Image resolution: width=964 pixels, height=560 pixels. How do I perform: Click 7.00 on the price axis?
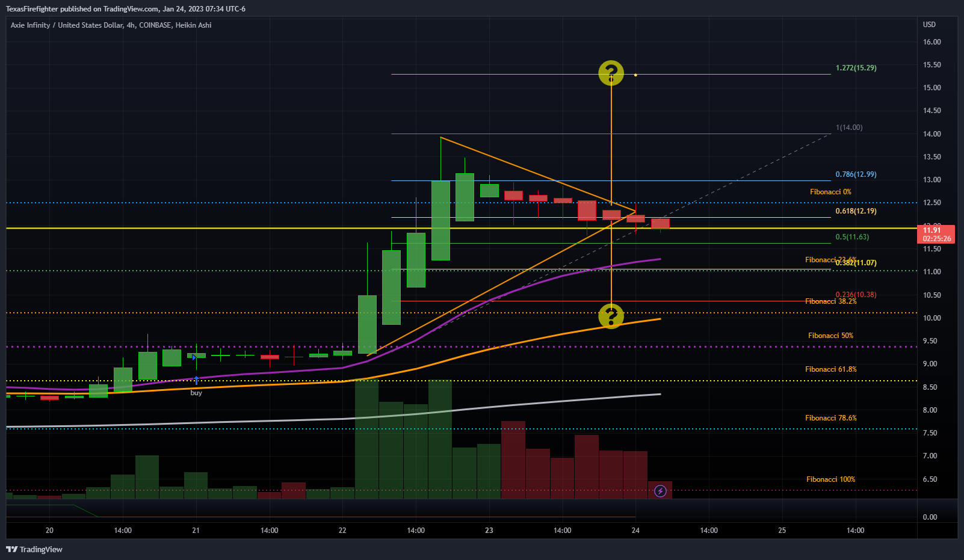tap(930, 456)
